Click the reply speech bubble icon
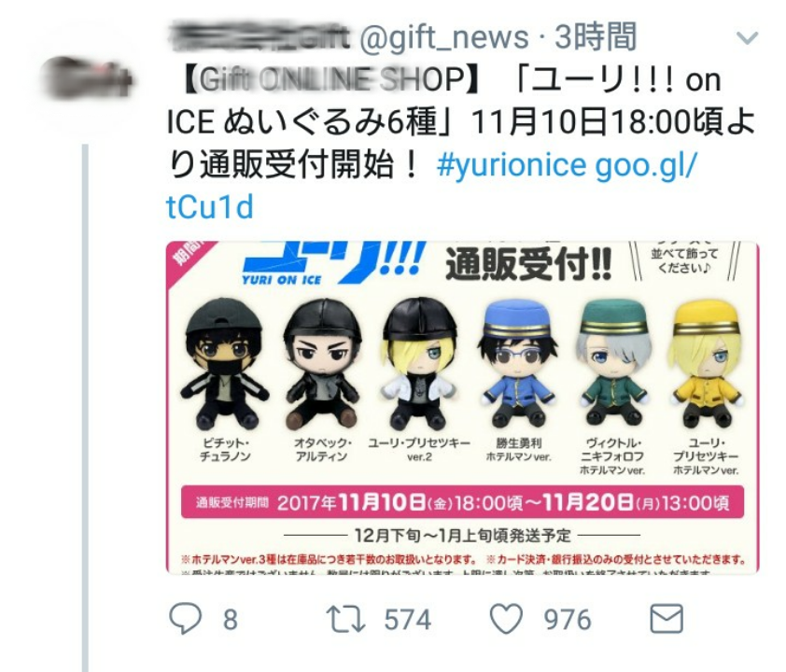786x672 pixels. pyautogui.click(x=186, y=619)
